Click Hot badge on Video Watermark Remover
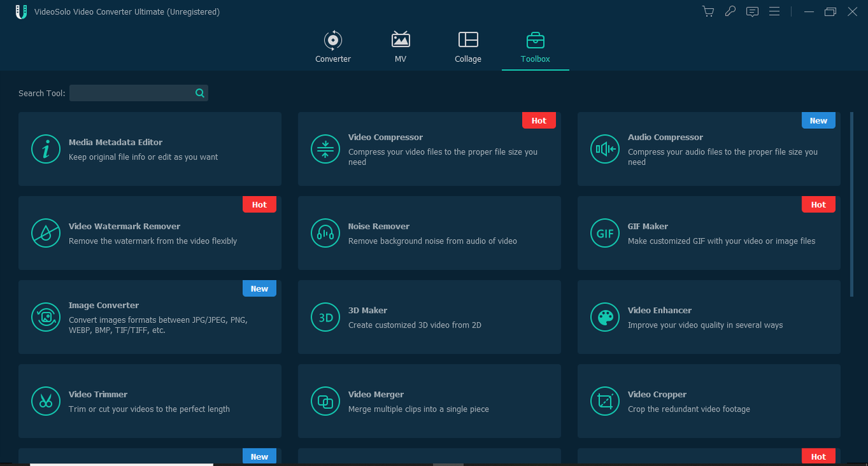The width and height of the screenshot is (868, 466). click(260, 204)
